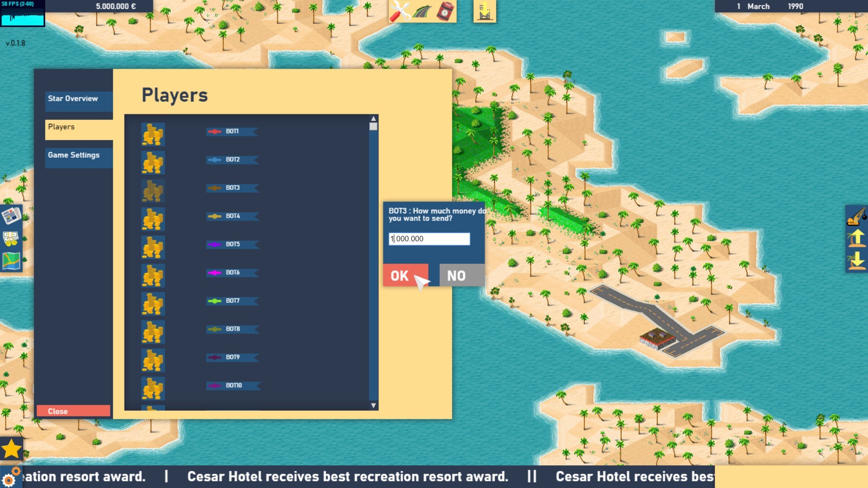Select the road building tool
868x488 pixels.
[x=422, y=11]
